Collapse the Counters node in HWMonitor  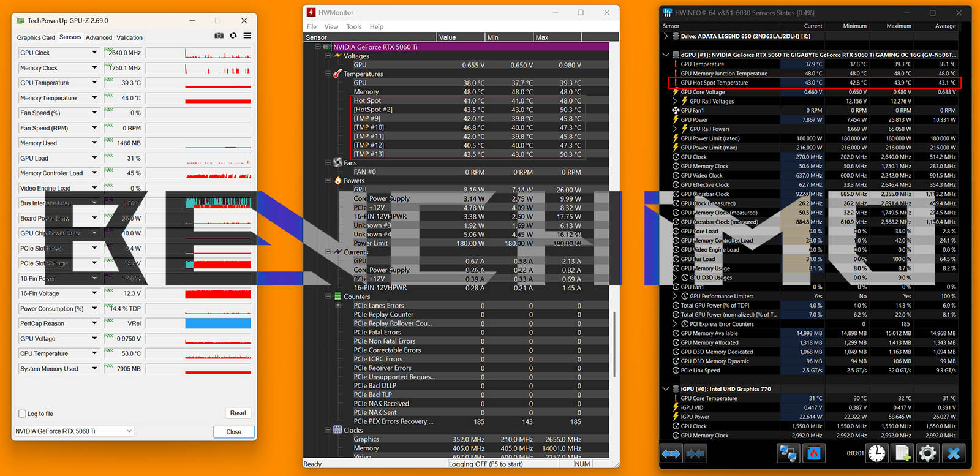(x=328, y=297)
